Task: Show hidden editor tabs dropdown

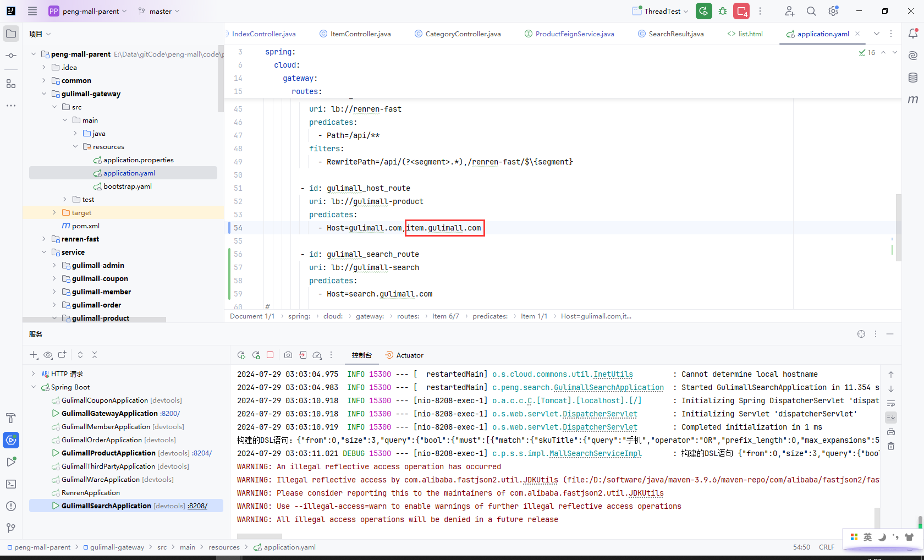Action: (x=877, y=34)
